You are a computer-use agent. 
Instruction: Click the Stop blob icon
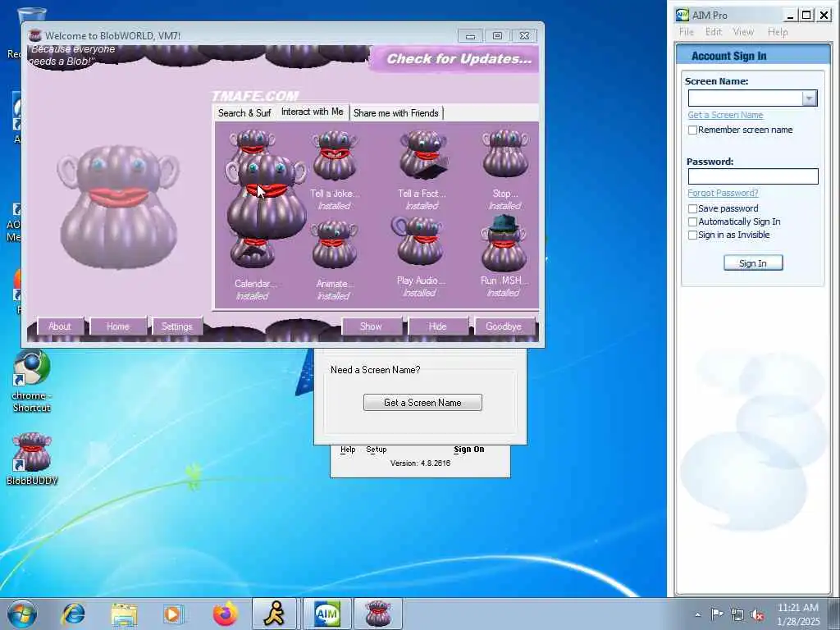(504, 153)
